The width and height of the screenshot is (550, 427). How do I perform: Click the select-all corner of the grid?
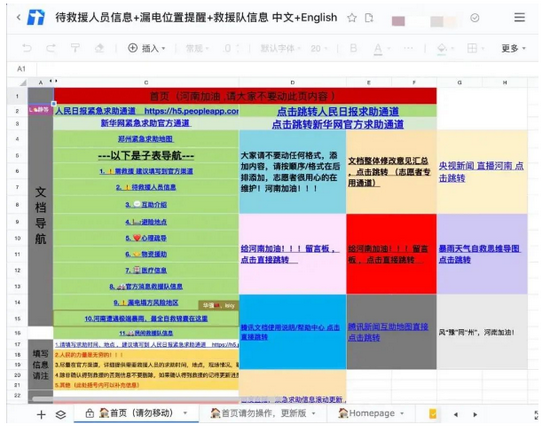[x=22, y=83]
